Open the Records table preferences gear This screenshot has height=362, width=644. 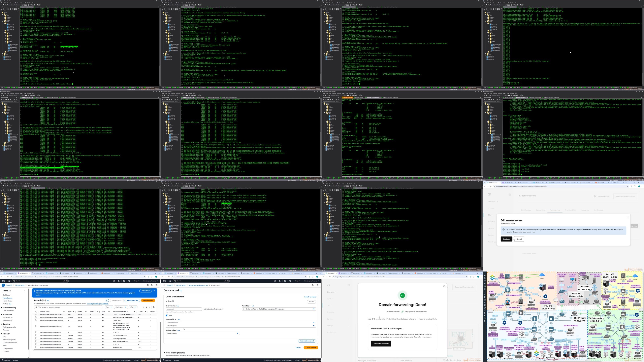click(x=154, y=307)
